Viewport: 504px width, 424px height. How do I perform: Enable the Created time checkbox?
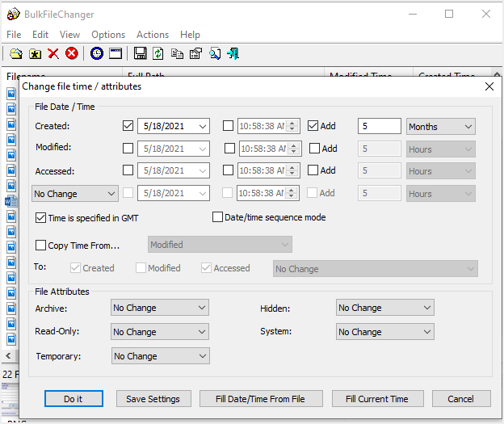(x=229, y=126)
